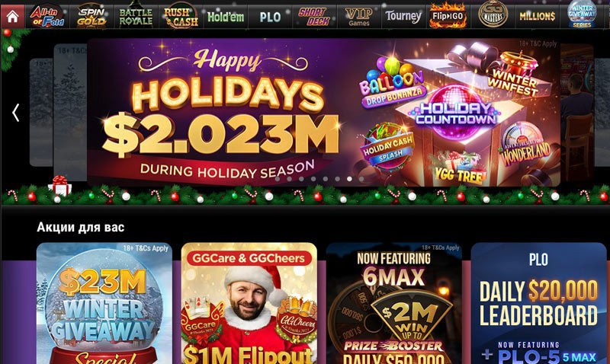610x364 pixels.
Task: Open the PLO Daily $20,000 Leaderboard card
Action: 538,303
